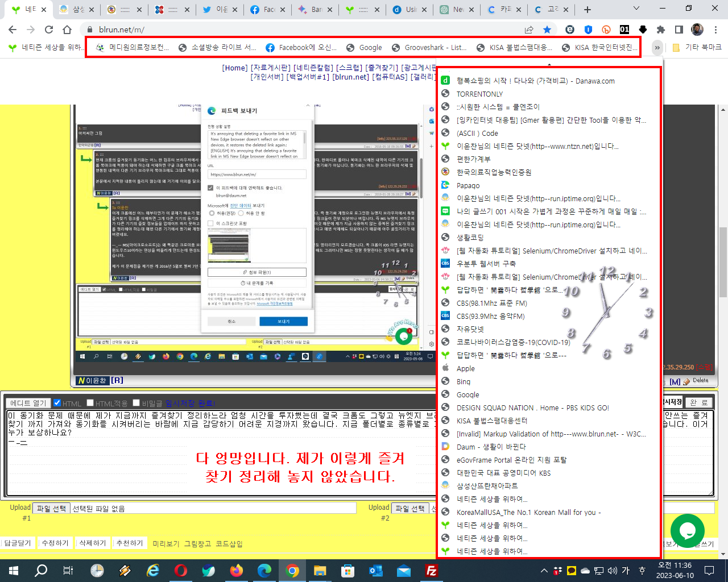Viewport: 728px width, 582px height.
Task: Open Chrome's three-dot menu
Action: pos(715,30)
